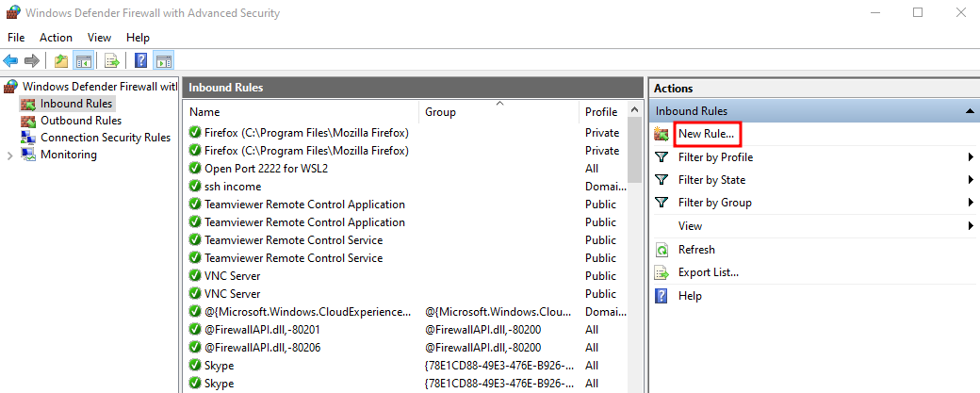Toggle Show/Hide Console Tree toolbar button
Image resolution: width=980 pixels, height=393 pixels.
(x=83, y=60)
